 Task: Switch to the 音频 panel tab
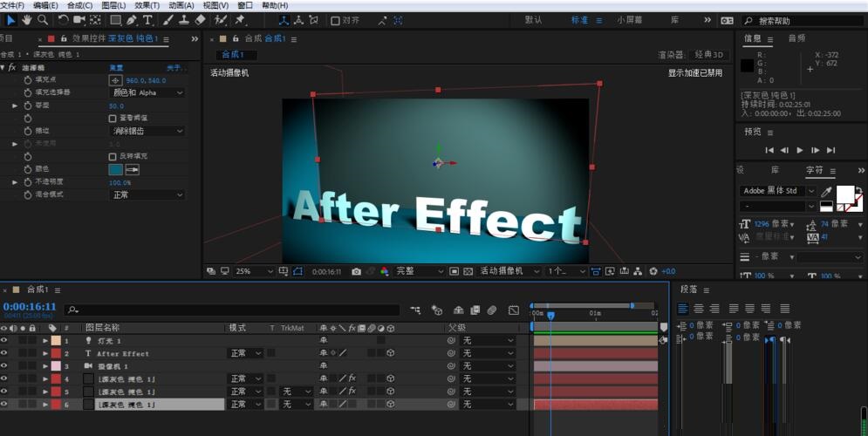(796, 38)
